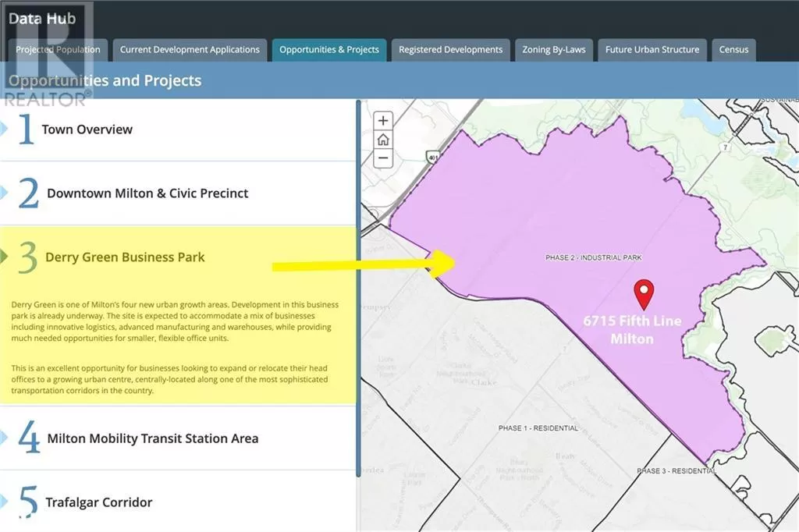This screenshot has width=799, height=532.
Task: Expand the Trafalgar Corridor section
Action: pyautogui.click(x=98, y=502)
